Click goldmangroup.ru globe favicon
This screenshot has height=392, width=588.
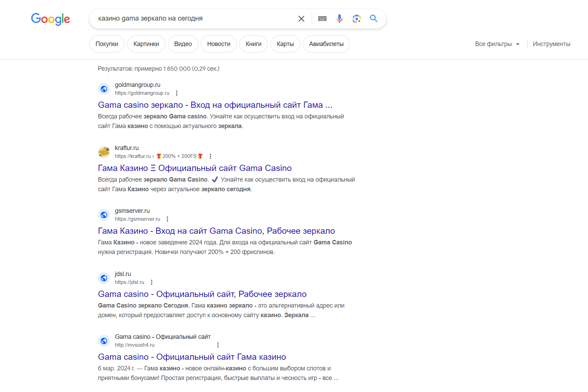click(104, 89)
